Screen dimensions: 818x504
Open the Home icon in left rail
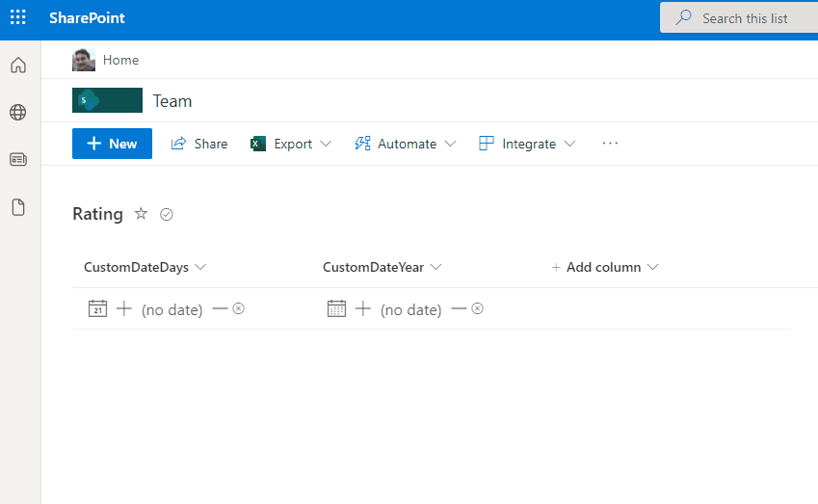click(18, 66)
